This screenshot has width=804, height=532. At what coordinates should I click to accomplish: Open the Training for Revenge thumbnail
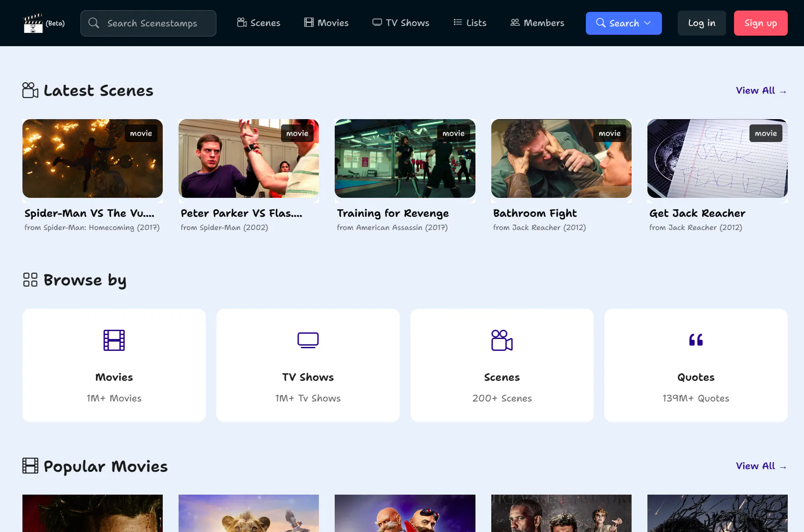405,158
